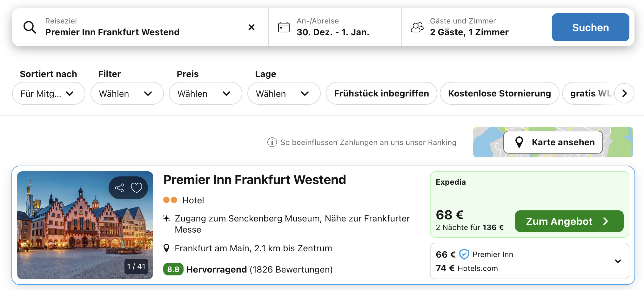Viewport: 644px width, 290px height.
Task: Open the Lage dropdown
Action: (284, 94)
